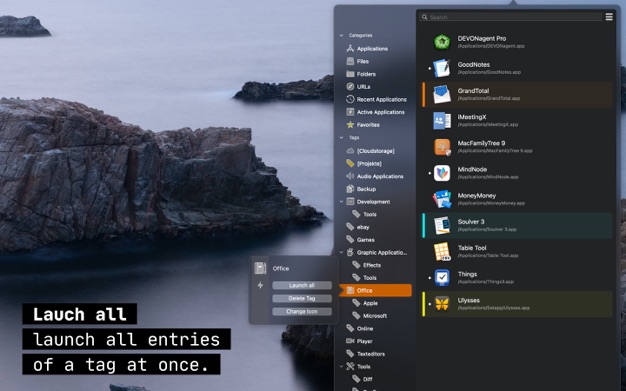Select the Office tag row
The image size is (626, 391).
[375, 290]
